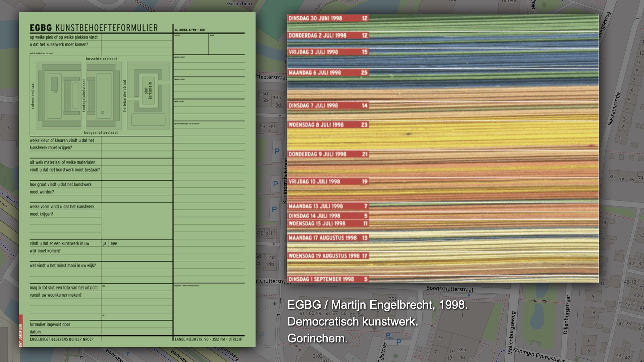Viewport: 644px width, 362px height.
Task: Click the 'formulier ingevuld door' line
Action: [x=50, y=325]
